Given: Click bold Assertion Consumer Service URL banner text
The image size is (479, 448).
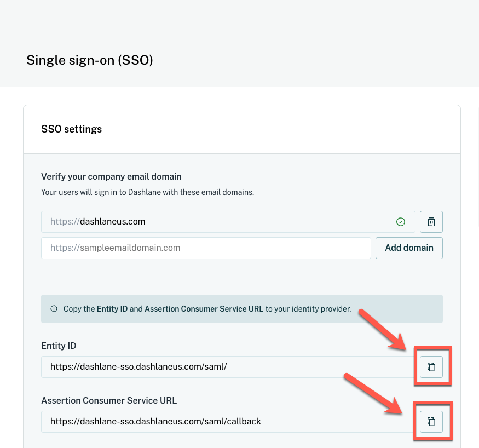Looking at the screenshot, I should click(204, 309).
